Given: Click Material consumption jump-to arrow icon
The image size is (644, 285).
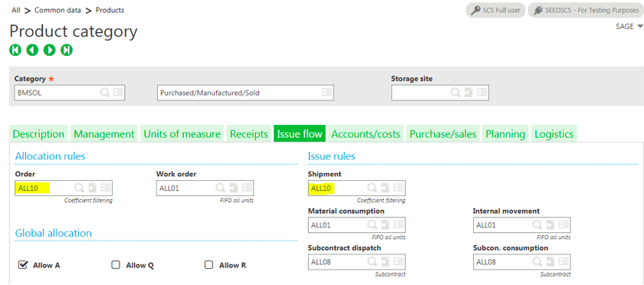Looking at the screenshot, I should (385, 224).
